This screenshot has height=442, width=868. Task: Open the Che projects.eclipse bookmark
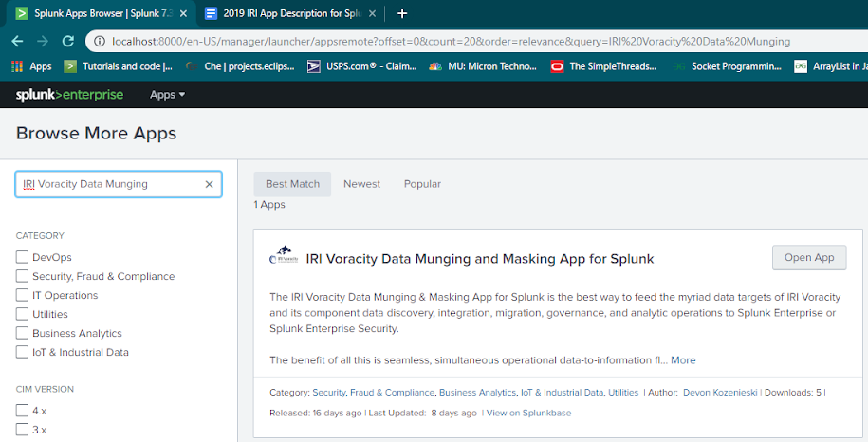[x=240, y=66]
